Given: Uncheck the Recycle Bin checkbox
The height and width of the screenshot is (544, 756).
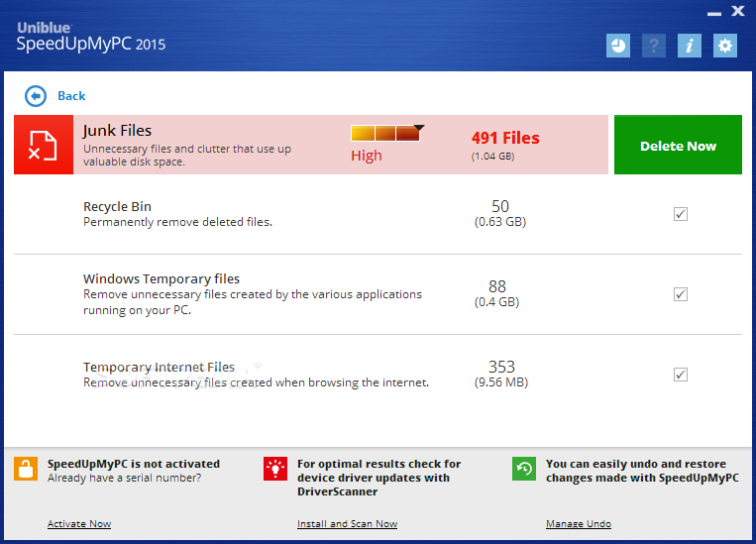Looking at the screenshot, I should point(681,214).
